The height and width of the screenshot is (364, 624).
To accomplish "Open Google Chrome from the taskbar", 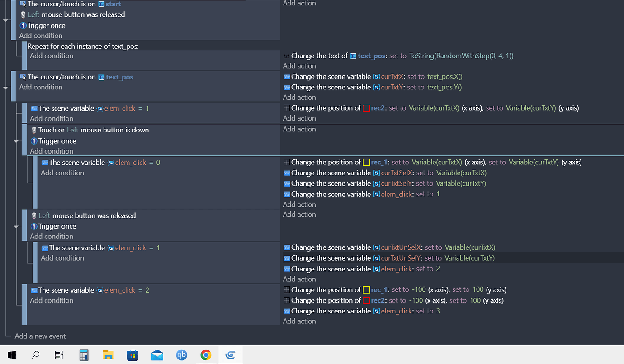I will click(206, 355).
